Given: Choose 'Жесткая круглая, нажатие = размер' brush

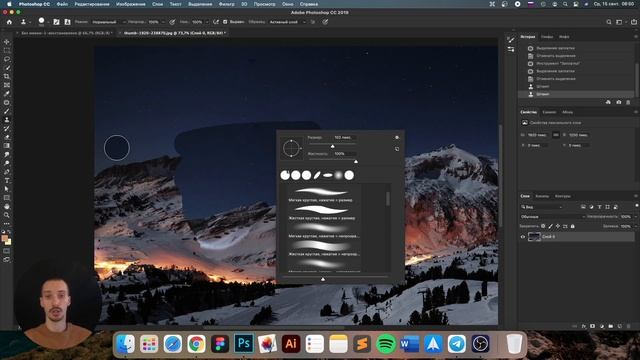Looking at the screenshot, I should click(320, 213).
